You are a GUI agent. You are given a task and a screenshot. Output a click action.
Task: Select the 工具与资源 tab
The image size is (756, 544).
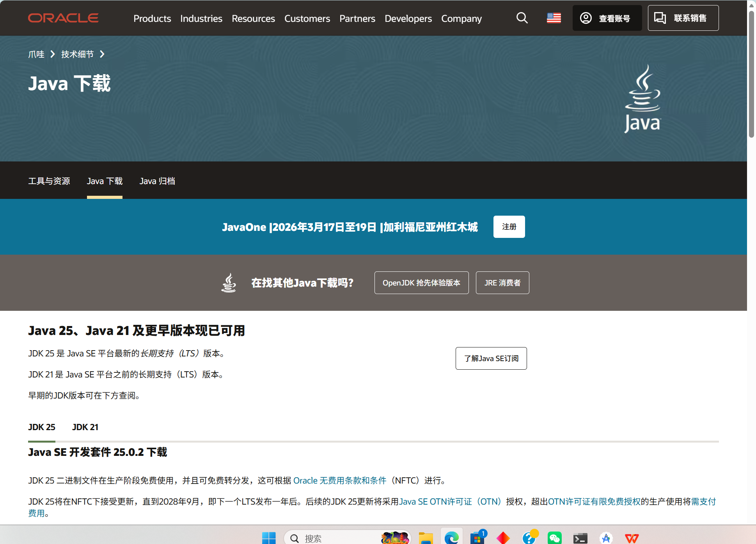[x=49, y=181]
